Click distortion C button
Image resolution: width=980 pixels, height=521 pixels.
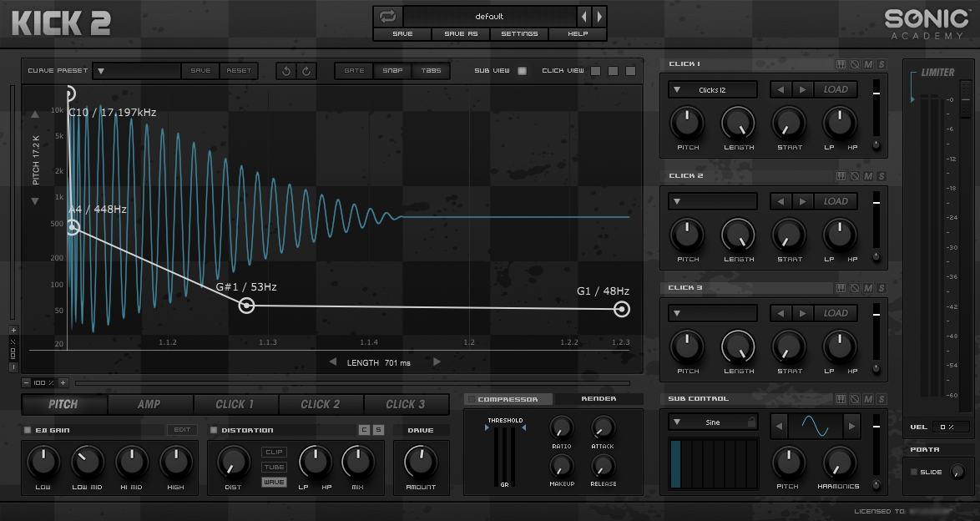coord(365,430)
